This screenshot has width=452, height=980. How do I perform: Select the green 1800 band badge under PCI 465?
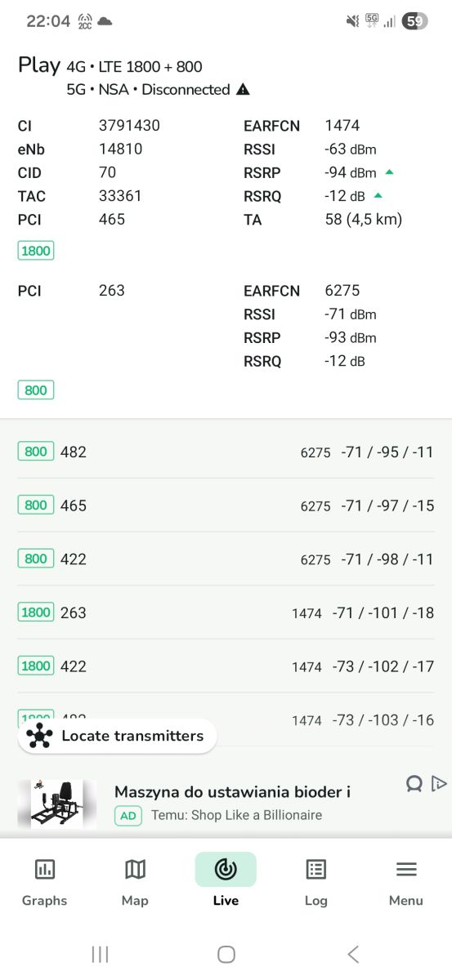coord(36,251)
